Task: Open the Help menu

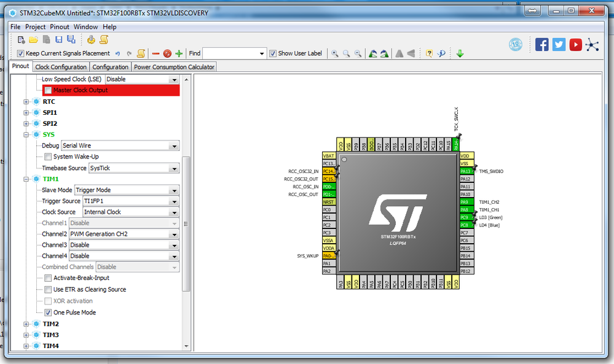Action: coord(109,27)
